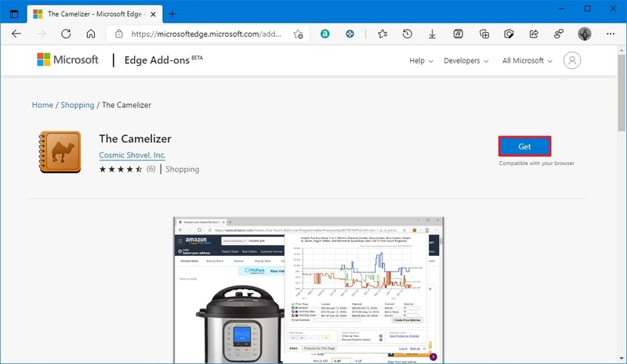Expand the All Microsoft dropdown

[527, 61]
